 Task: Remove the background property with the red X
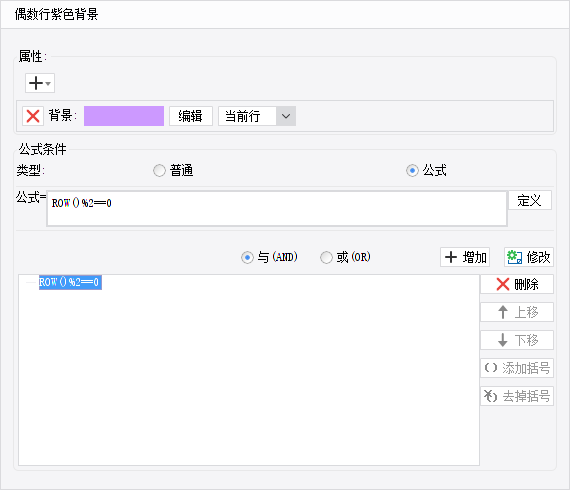click(x=33, y=116)
